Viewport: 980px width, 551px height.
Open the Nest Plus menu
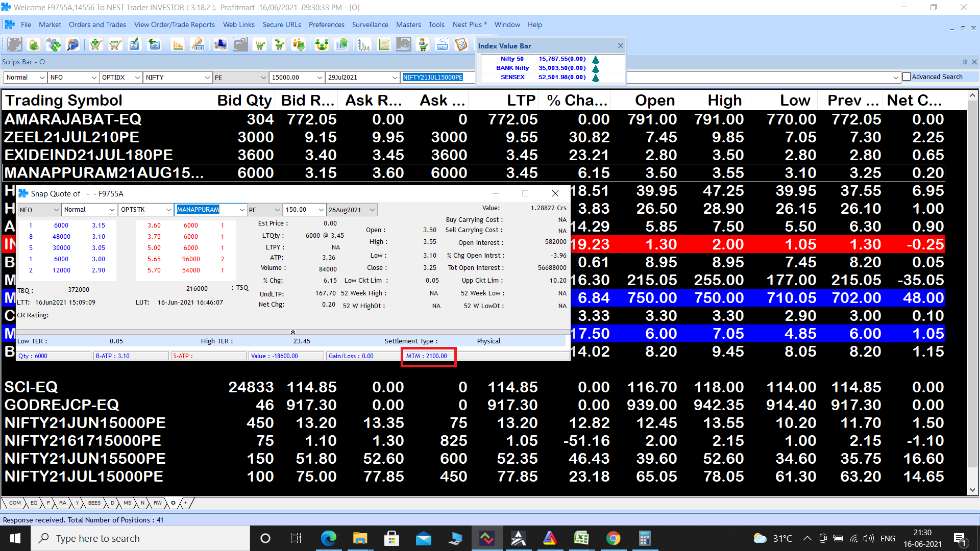[470, 24]
